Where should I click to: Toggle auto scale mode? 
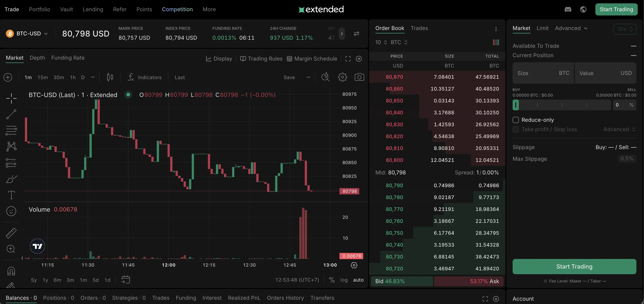358,280
